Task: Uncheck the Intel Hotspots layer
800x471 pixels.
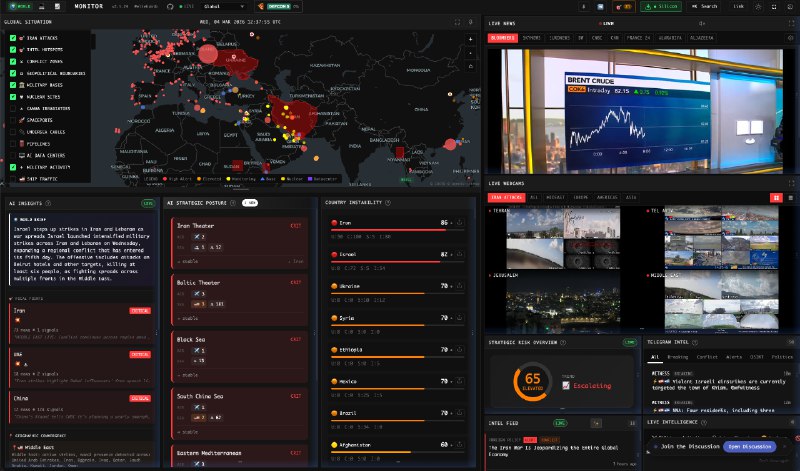Action: pos(13,49)
